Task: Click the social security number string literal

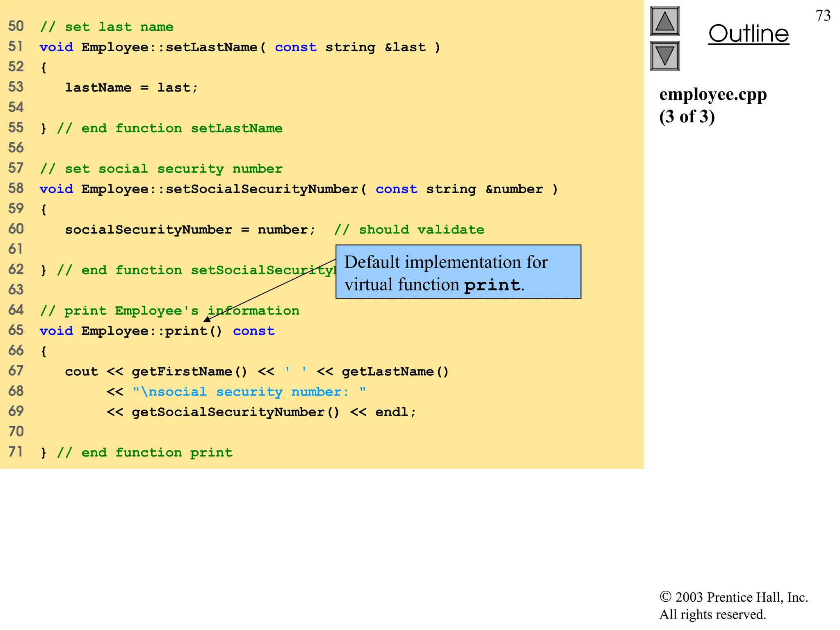Action: 249,392
